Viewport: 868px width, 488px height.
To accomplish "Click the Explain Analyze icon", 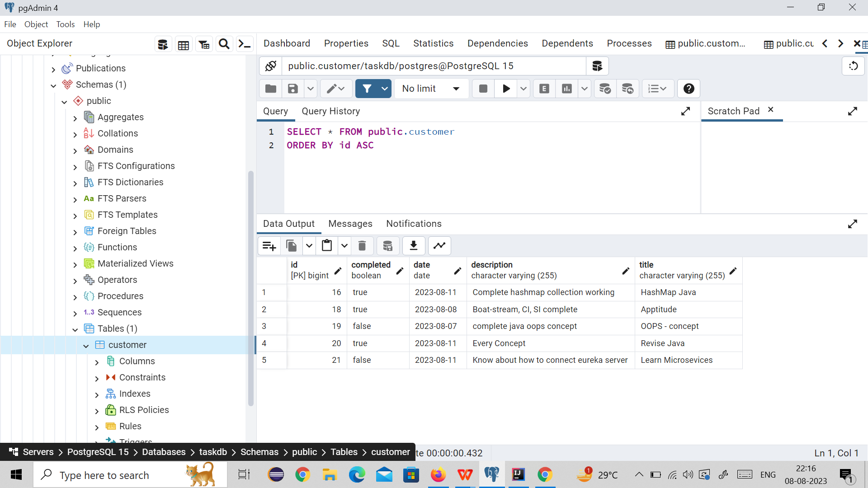I will 567,89.
